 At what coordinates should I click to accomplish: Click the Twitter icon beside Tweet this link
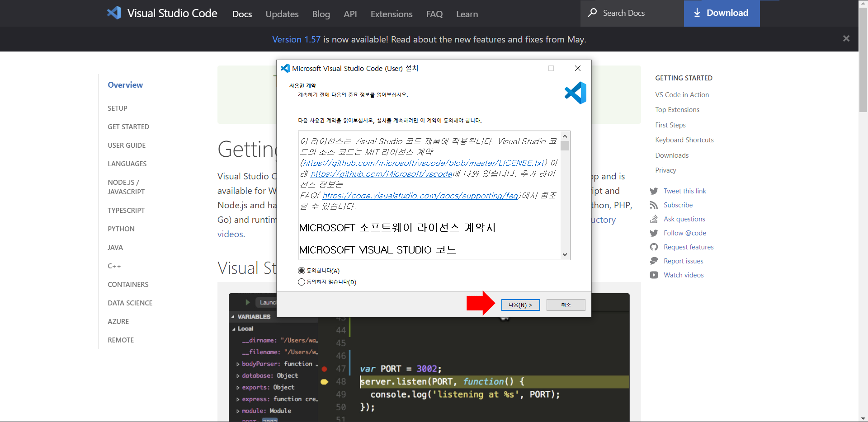(x=654, y=191)
